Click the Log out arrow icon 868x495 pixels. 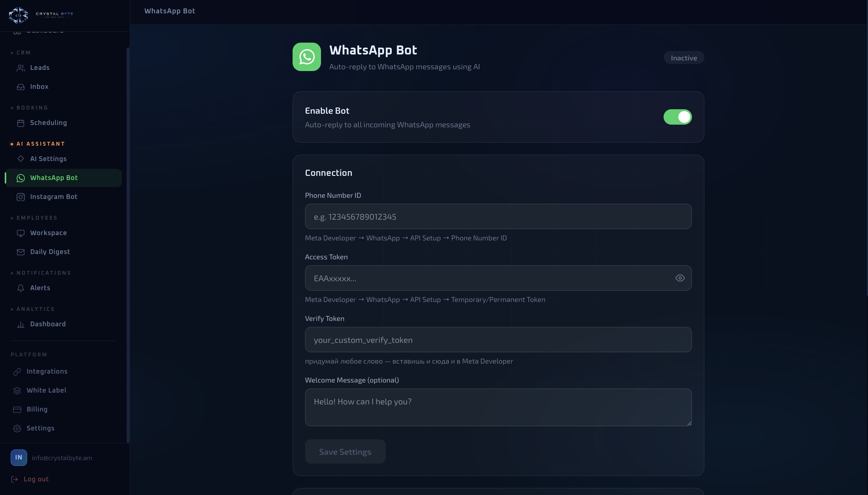tap(14, 479)
